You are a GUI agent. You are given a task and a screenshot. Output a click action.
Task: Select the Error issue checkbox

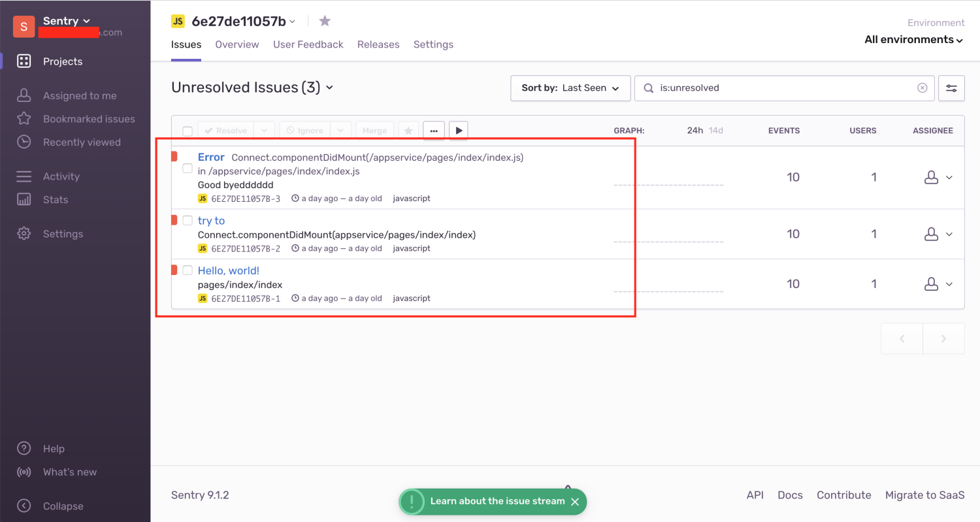(x=188, y=169)
